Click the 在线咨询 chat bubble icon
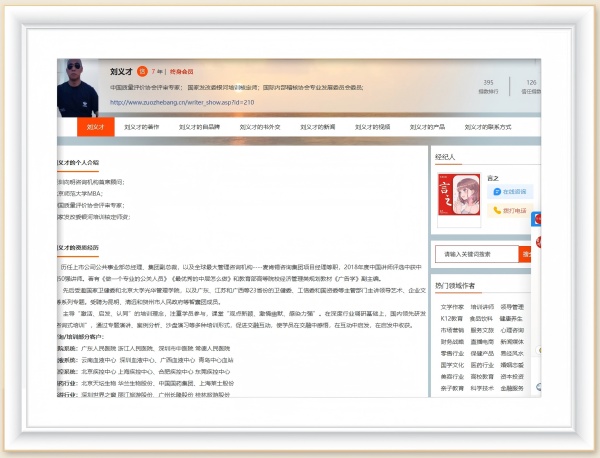The width and height of the screenshot is (600, 458). pyautogui.click(x=496, y=191)
